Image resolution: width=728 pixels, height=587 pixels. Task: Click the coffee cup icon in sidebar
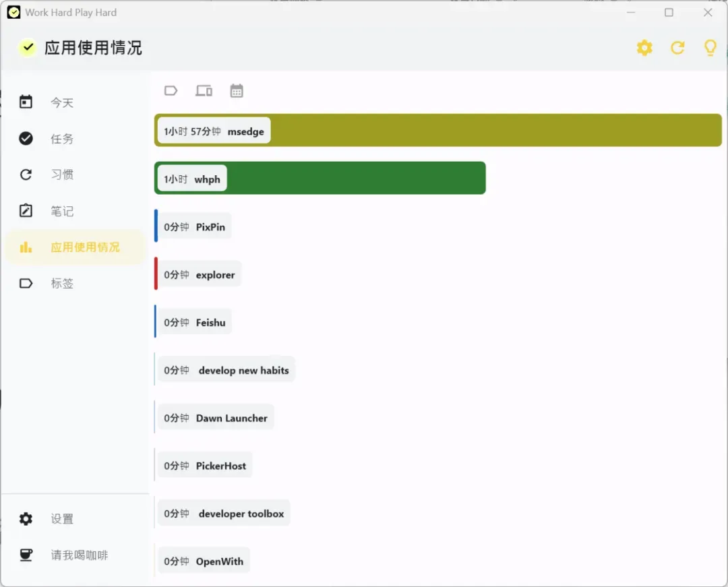coord(26,555)
